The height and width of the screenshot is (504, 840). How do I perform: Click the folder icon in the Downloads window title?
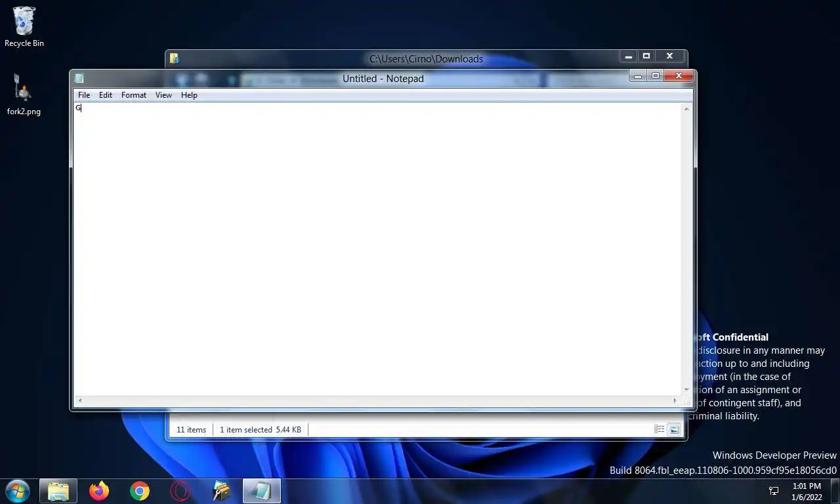pos(174,58)
